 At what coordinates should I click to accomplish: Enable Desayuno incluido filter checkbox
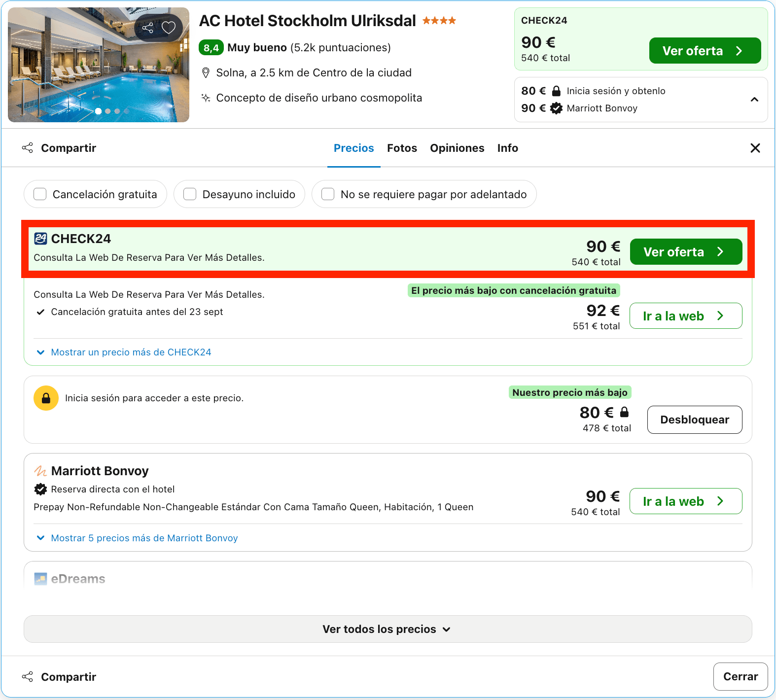[190, 194]
